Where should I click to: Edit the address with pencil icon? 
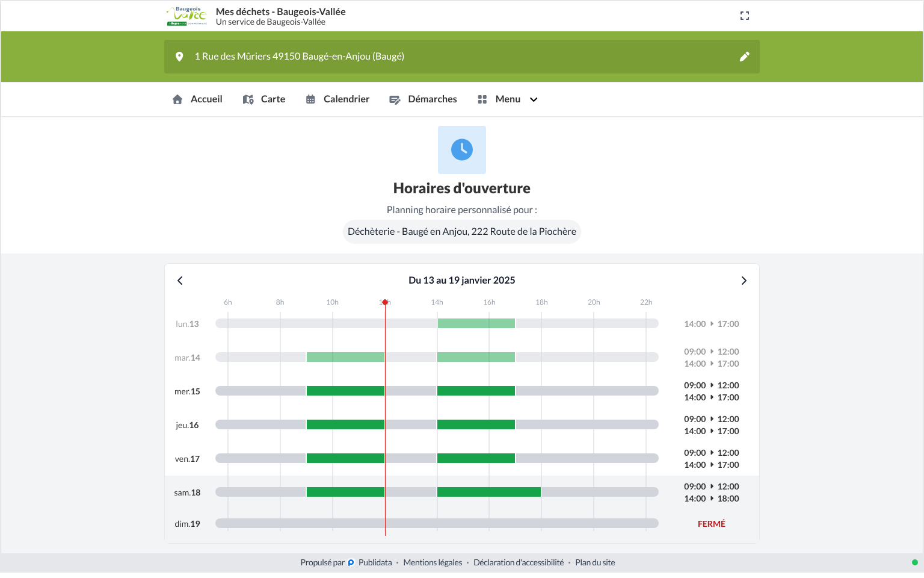click(745, 57)
